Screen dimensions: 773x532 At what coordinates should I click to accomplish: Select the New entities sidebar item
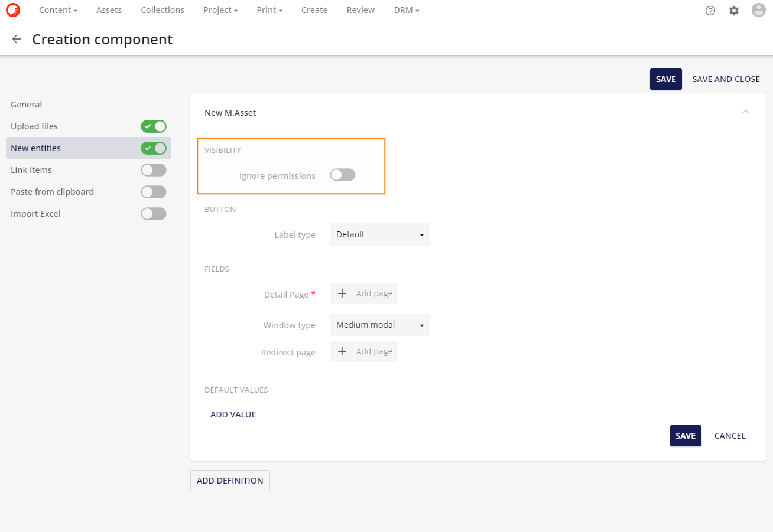[x=37, y=148]
